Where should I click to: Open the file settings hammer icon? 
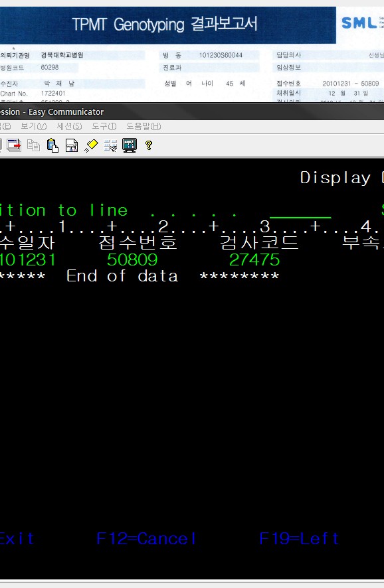72,145
